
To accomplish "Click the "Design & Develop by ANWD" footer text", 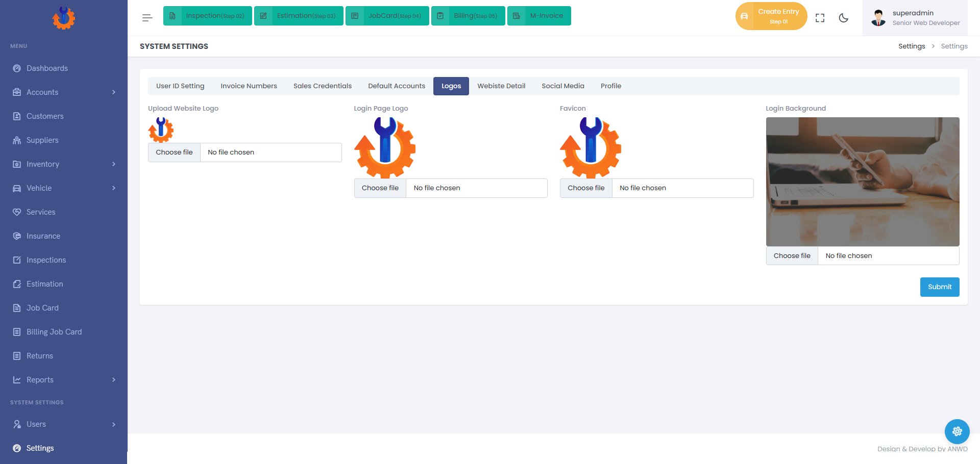I will click(922, 449).
